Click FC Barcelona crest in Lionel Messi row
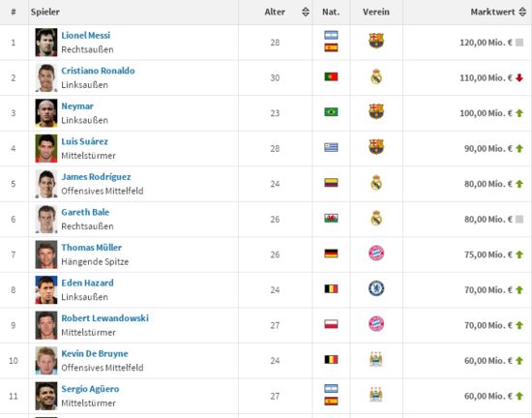This screenshot has height=418, width=532. 376,41
